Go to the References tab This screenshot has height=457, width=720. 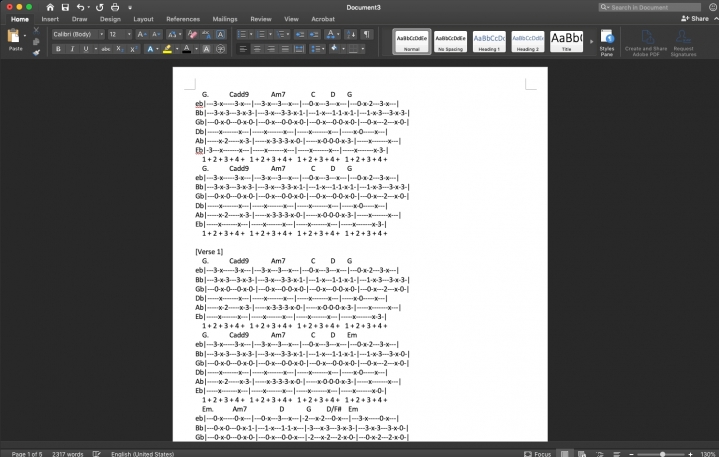pyautogui.click(x=183, y=19)
